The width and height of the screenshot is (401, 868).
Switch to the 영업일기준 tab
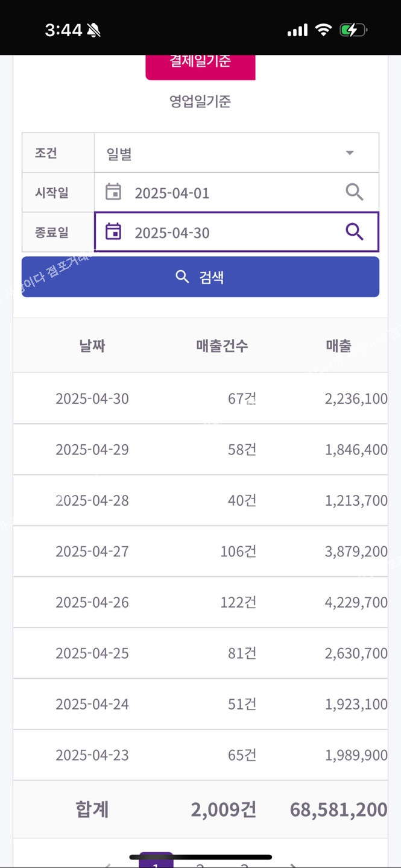click(200, 101)
